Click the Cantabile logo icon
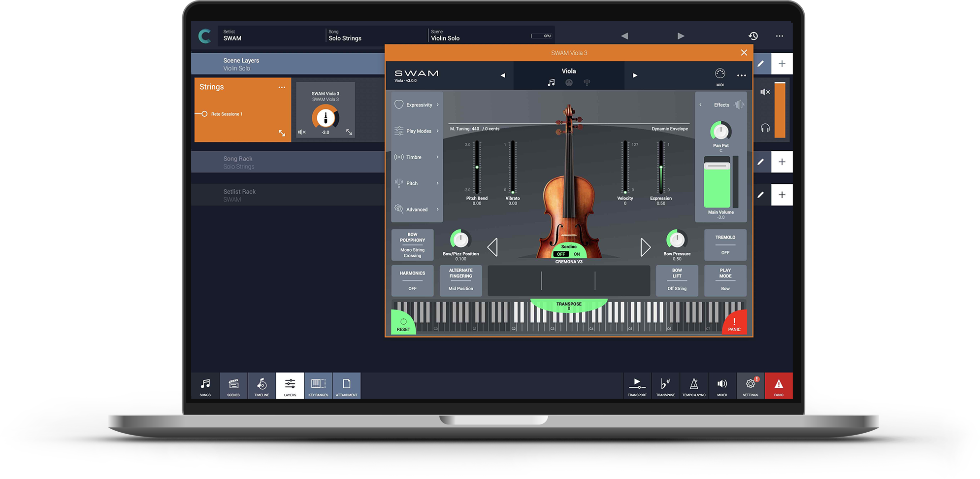This screenshot has height=479, width=980. (x=205, y=36)
